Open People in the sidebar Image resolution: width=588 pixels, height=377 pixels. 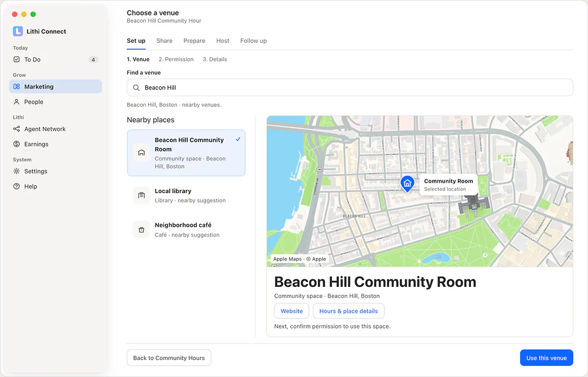click(x=56, y=102)
